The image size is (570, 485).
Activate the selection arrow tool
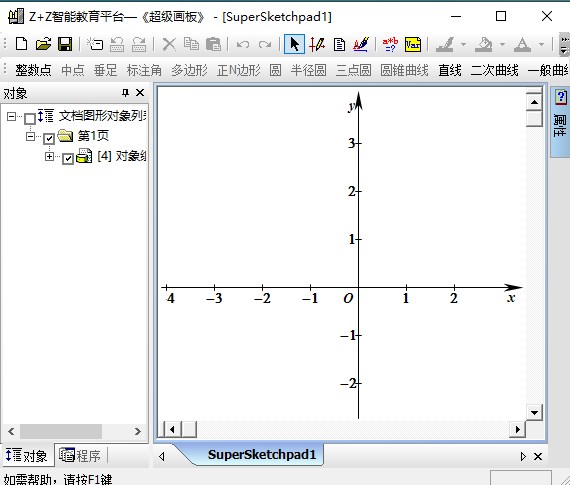(294, 44)
